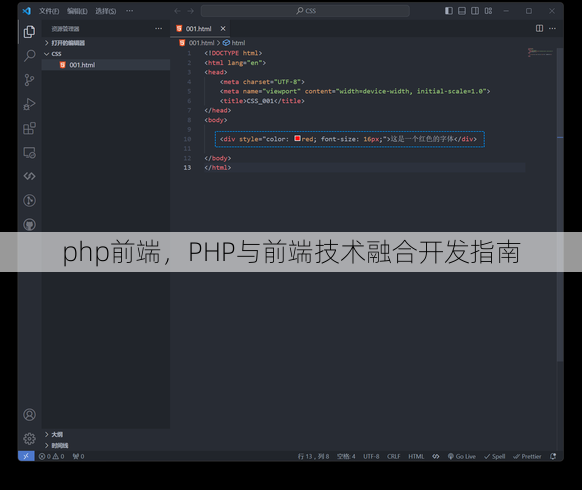
Task: Open the Extensions view icon
Action: pyautogui.click(x=29, y=128)
